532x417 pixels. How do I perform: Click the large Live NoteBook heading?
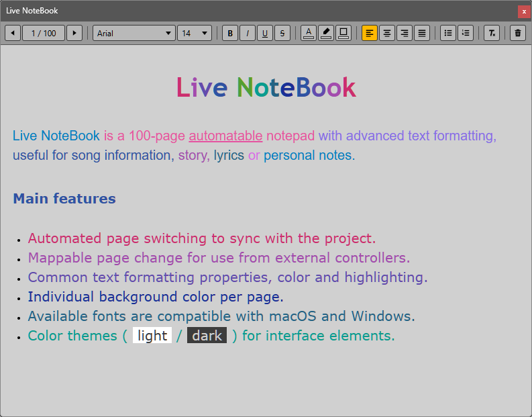point(266,87)
